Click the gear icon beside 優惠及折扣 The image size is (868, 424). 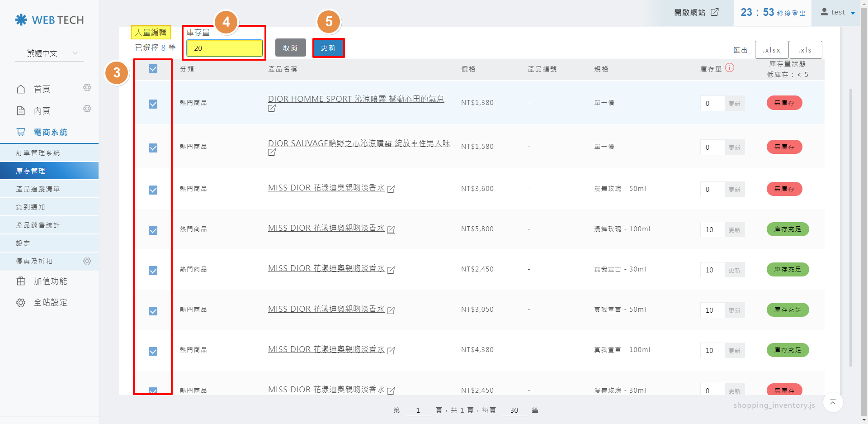87,261
